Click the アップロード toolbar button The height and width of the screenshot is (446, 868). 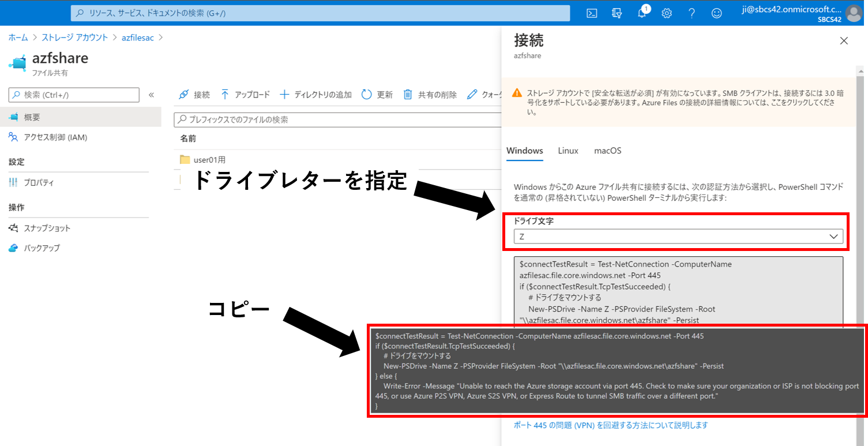point(245,95)
